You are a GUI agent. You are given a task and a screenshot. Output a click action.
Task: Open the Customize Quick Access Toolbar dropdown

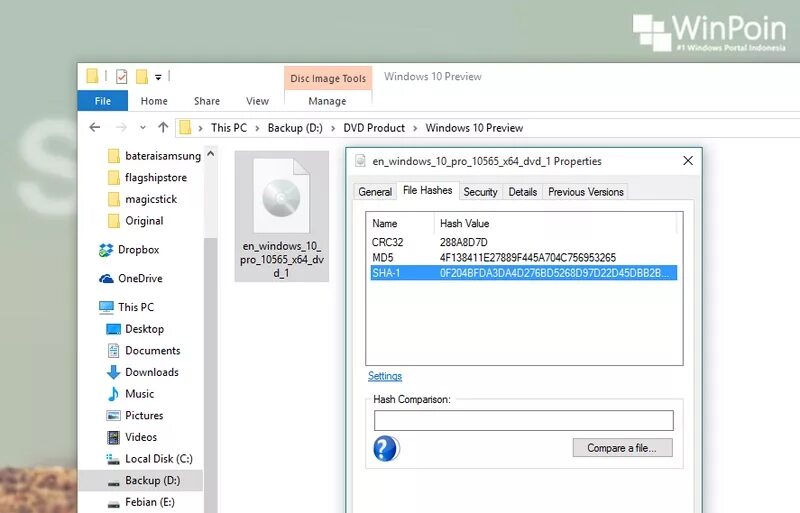158,78
